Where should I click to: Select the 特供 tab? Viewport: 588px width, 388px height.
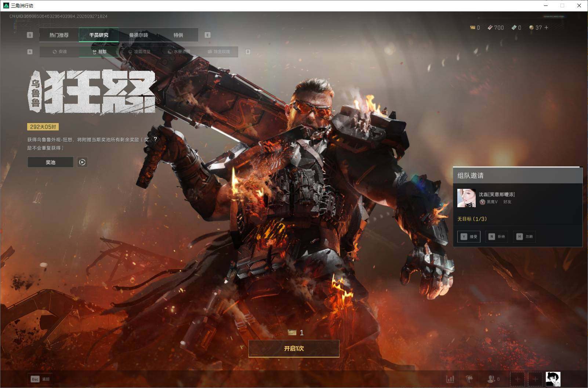(x=178, y=35)
